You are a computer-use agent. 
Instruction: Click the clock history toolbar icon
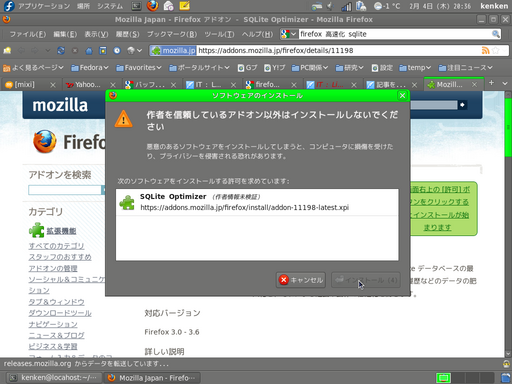(117, 50)
